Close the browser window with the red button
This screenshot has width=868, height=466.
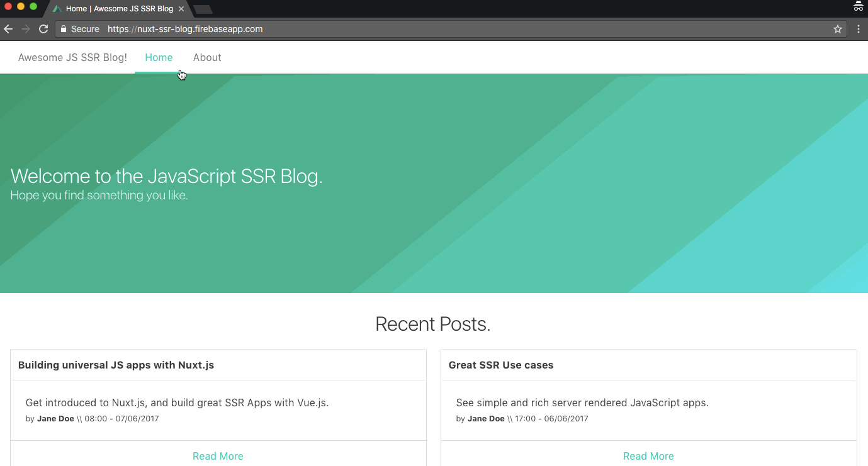click(x=8, y=5)
